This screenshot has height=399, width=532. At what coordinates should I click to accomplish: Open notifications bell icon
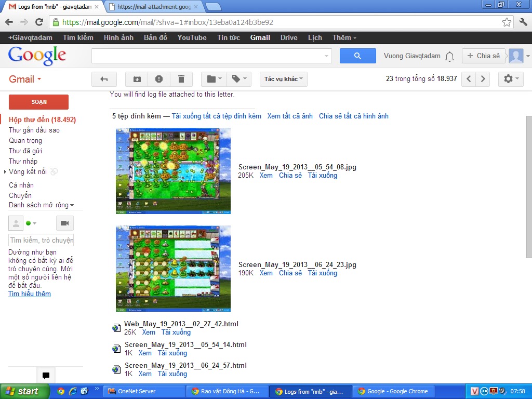449,56
